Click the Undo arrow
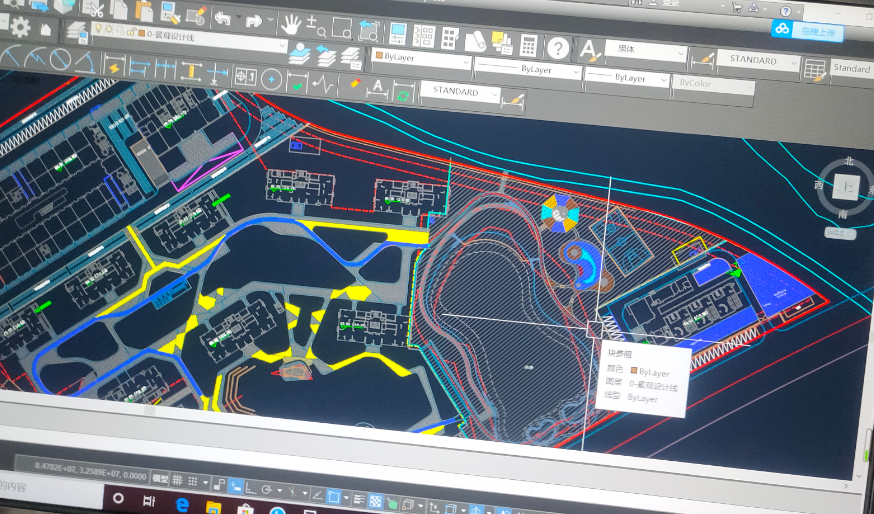Viewport: 874px width, 514px height. click(223, 18)
